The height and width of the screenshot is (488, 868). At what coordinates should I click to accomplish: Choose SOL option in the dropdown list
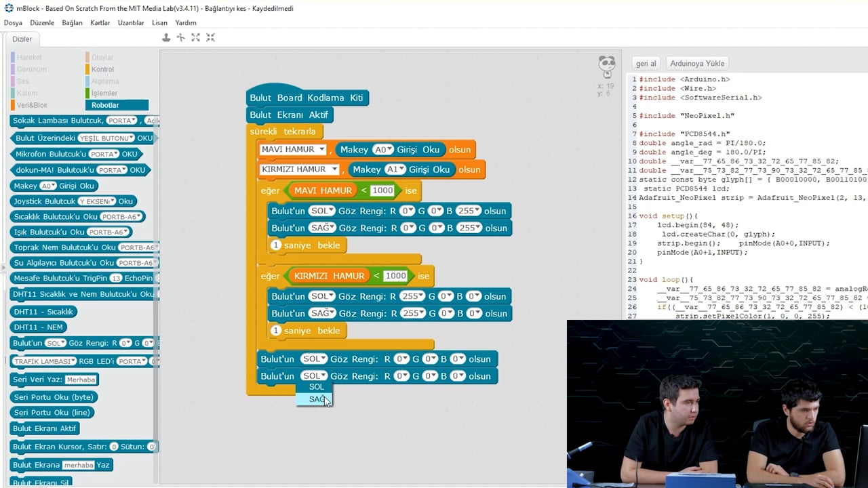point(316,387)
